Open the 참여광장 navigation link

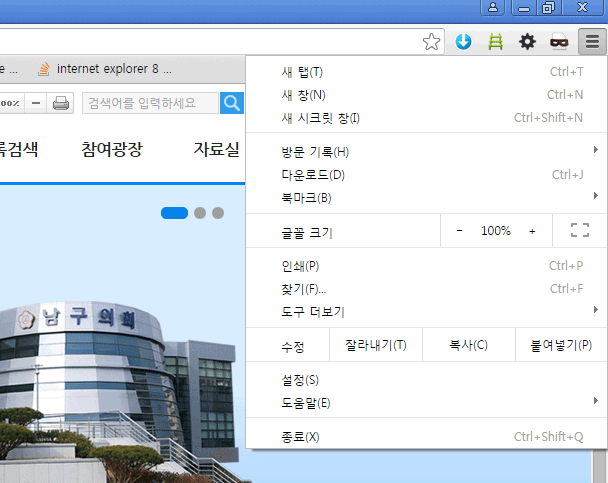[x=112, y=150]
